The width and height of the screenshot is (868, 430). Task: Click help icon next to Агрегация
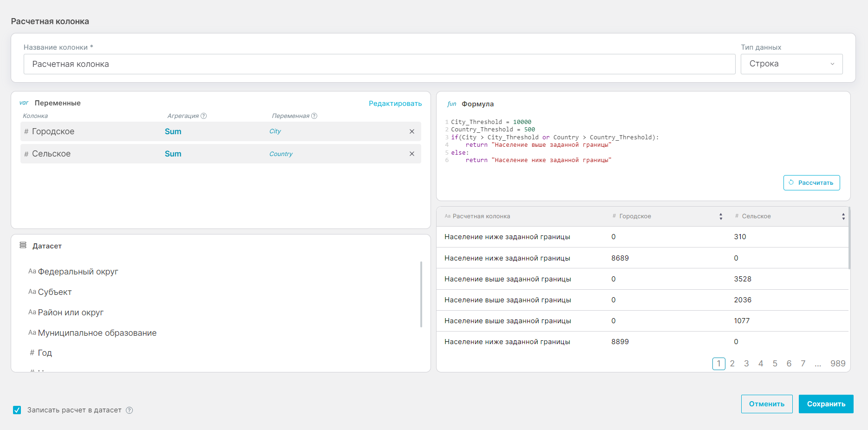203,116
